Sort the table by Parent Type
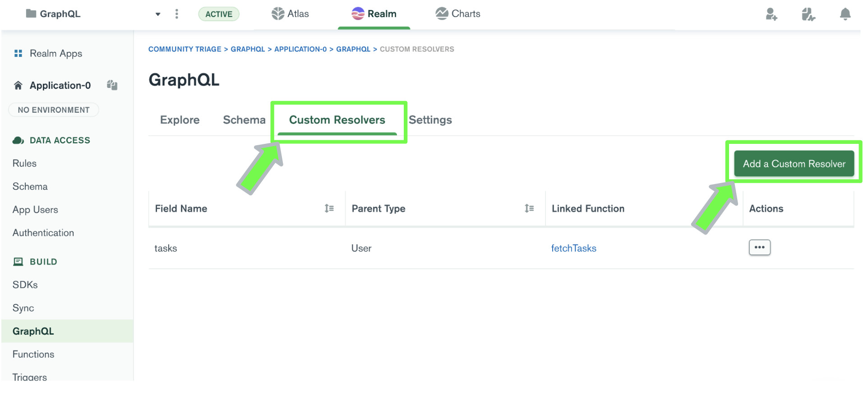 click(x=529, y=208)
